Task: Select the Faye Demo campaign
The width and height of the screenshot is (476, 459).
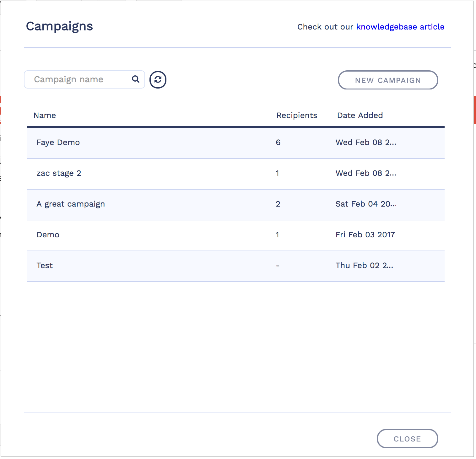Action: pos(58,143)
